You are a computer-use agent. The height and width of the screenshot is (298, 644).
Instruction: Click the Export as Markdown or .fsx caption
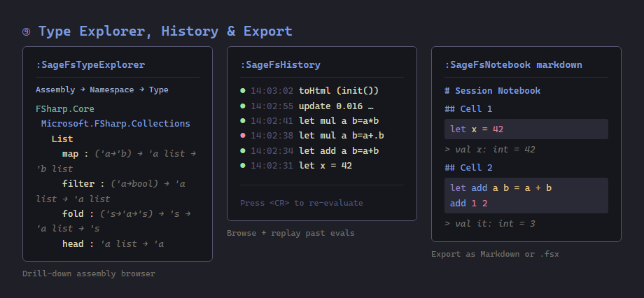click(x=495, y=254)
